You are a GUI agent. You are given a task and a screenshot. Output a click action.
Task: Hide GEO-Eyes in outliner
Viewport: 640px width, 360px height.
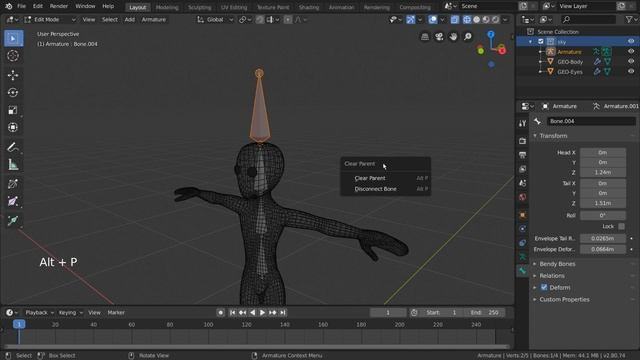[x=631, y=71]
